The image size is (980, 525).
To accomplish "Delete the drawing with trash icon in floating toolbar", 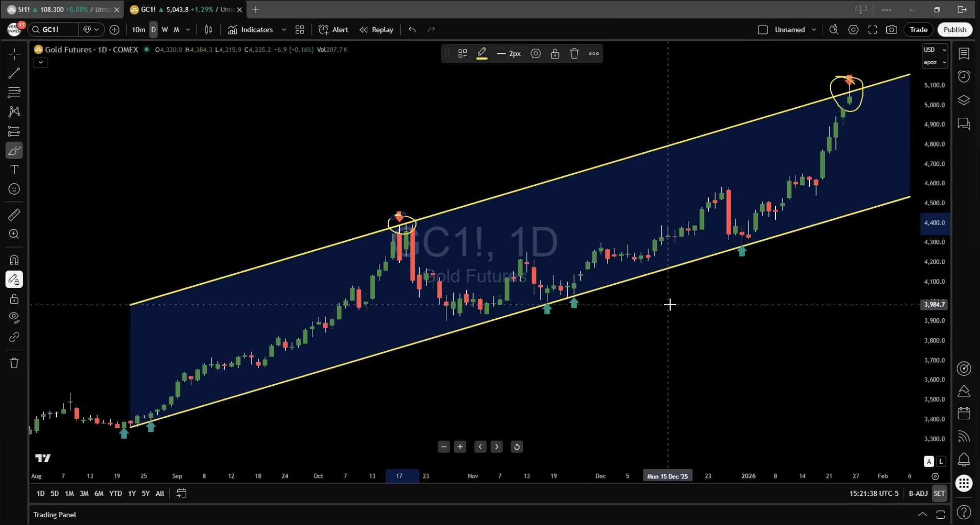I will 574,54.
